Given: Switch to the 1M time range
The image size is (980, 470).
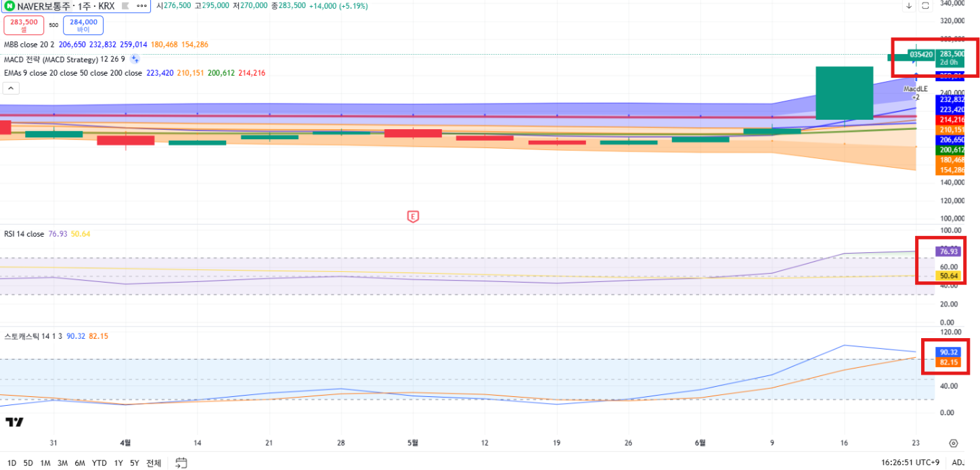Looking at the screenshot, I should pos(45,463).
